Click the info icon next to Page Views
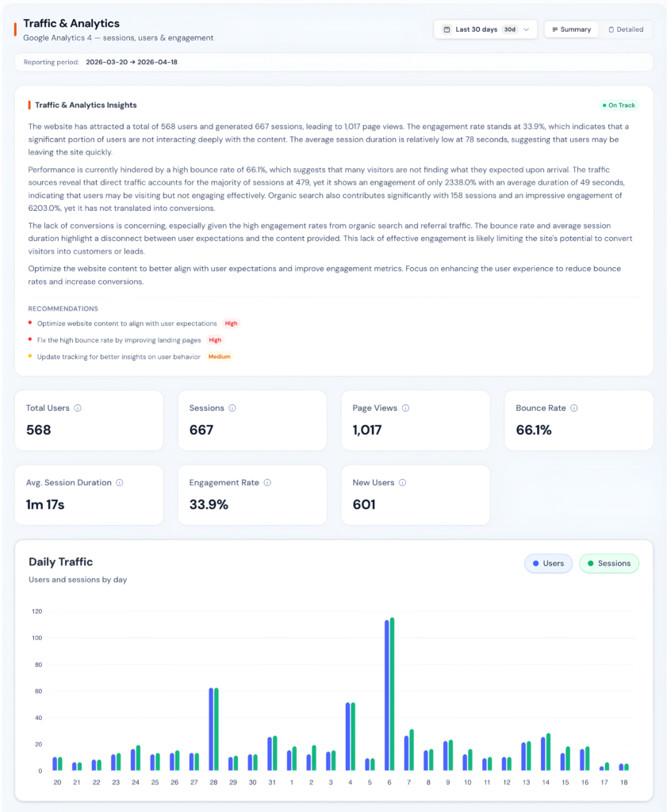667x812 pixels. pyautogui.click(x=404, y=408)
